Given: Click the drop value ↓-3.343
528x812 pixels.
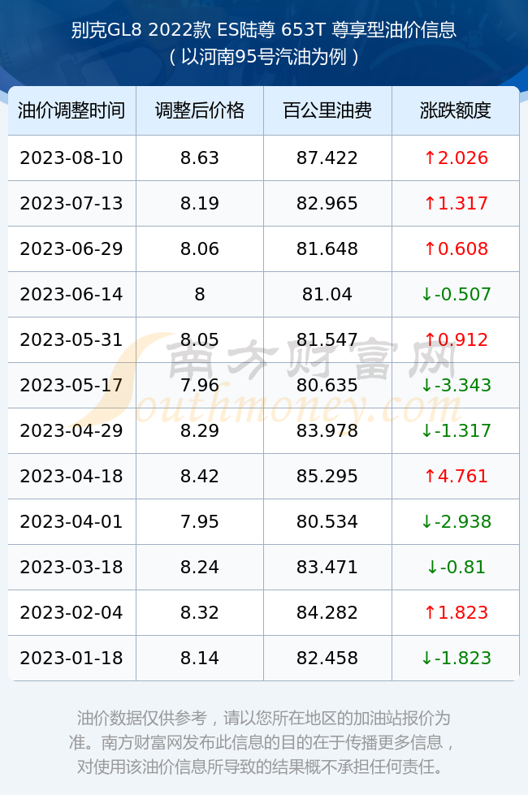Looking at the screenshot, I should point(456,385).
